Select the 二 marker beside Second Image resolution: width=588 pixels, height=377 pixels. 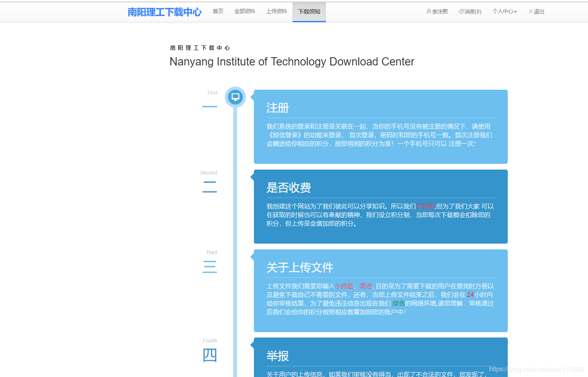click(x=209, y=187)
